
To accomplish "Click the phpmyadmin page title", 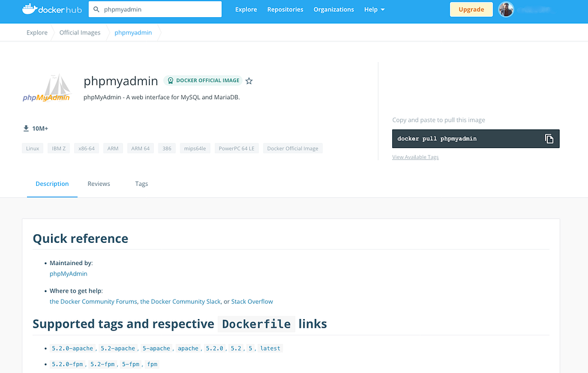I will point(121,80).
